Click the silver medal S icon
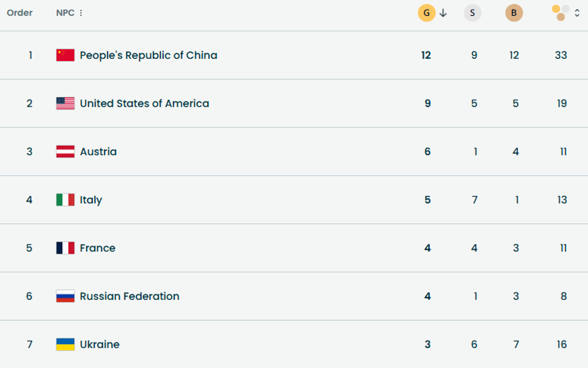The width and height of the screenshot is (588, 368). (472, 13)
